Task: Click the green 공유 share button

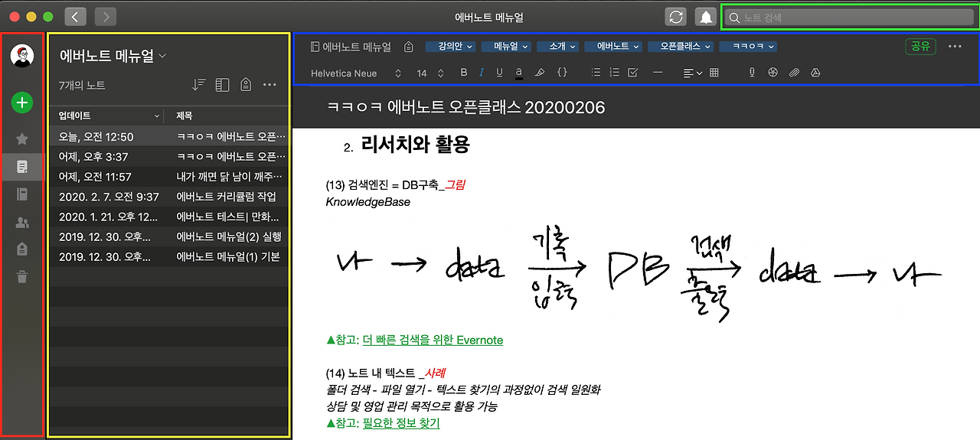Action: click(x=920, y=46)
